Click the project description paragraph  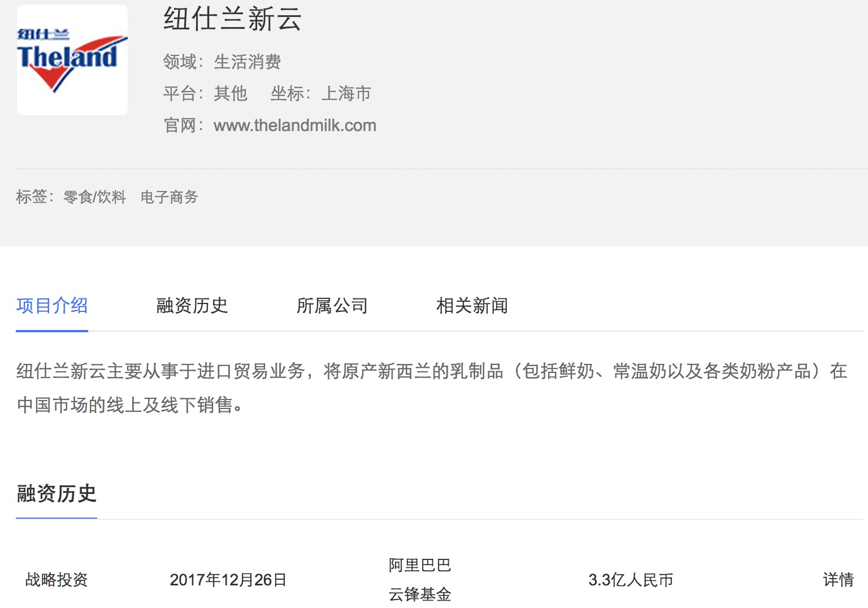click(x=432, y=388)
